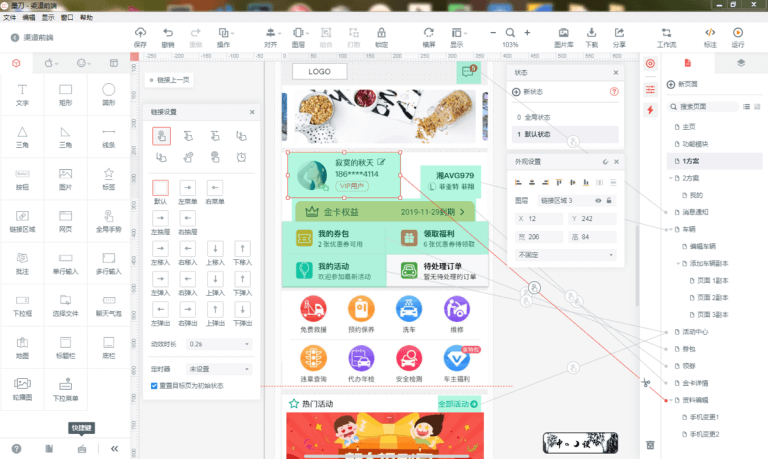Select the highlighted tap gesture icon
This screenshot has height=459, width=768.
click(x=161, y=136)
